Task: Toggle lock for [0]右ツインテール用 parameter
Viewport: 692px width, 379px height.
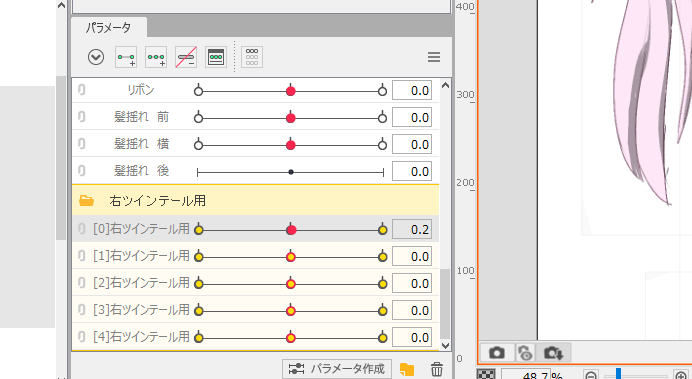Action: pyautogui.click(x=82, y=229)
